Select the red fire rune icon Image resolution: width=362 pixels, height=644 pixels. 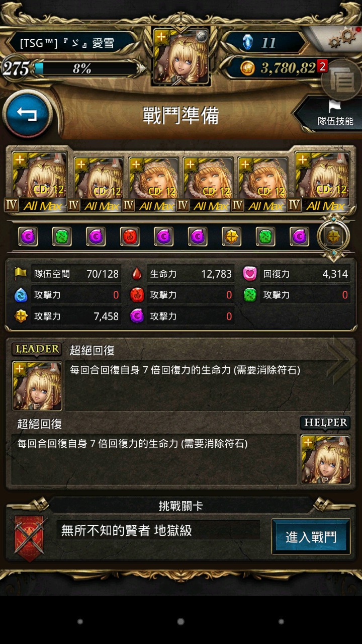[x=130, y=236]
